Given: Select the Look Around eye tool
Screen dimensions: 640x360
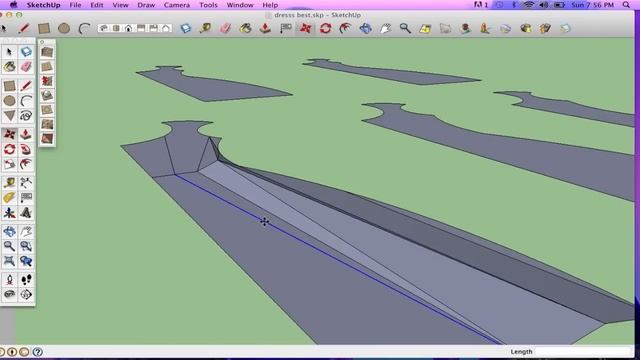Looking at the screenshot, I should (x=9, y=294).
